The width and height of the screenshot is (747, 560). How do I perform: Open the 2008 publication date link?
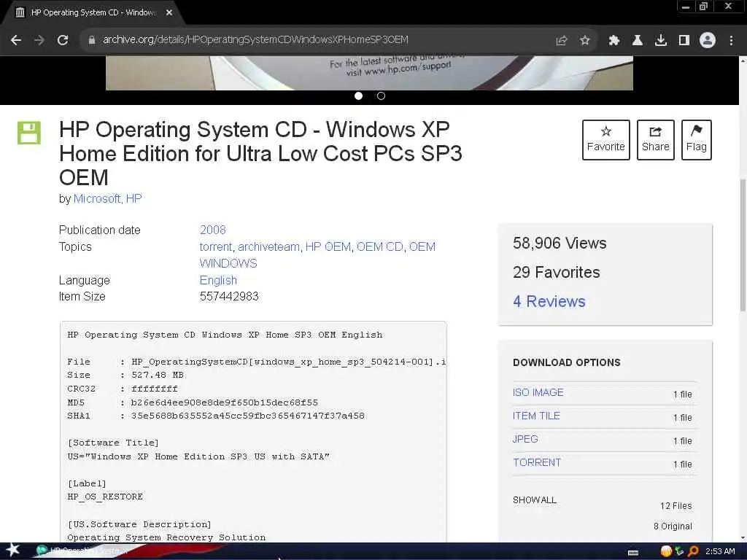[x=213, y=230]
